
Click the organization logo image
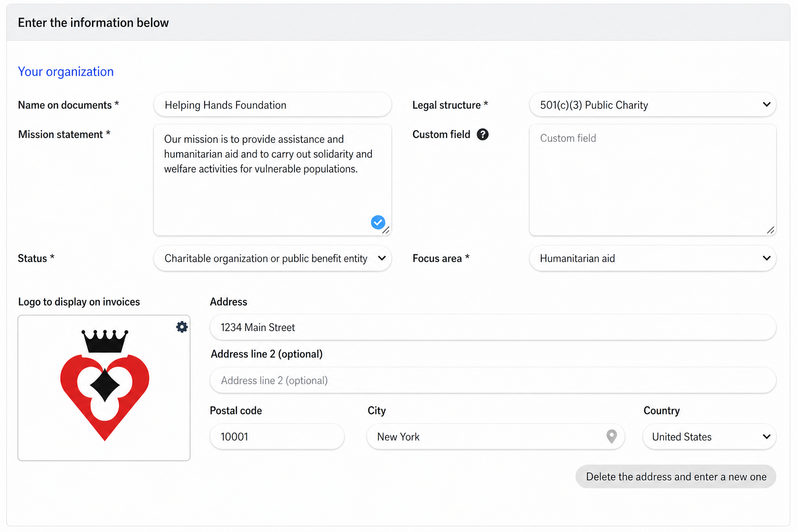pos(104,385)
